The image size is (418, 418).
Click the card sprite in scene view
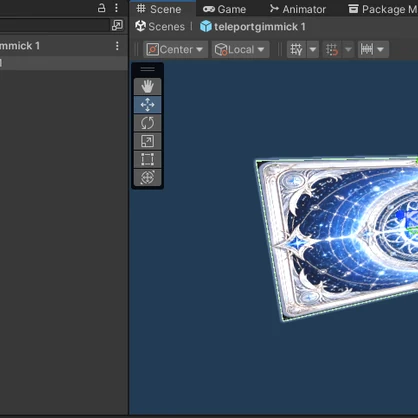pyautogui.click(x=337, y=237)
